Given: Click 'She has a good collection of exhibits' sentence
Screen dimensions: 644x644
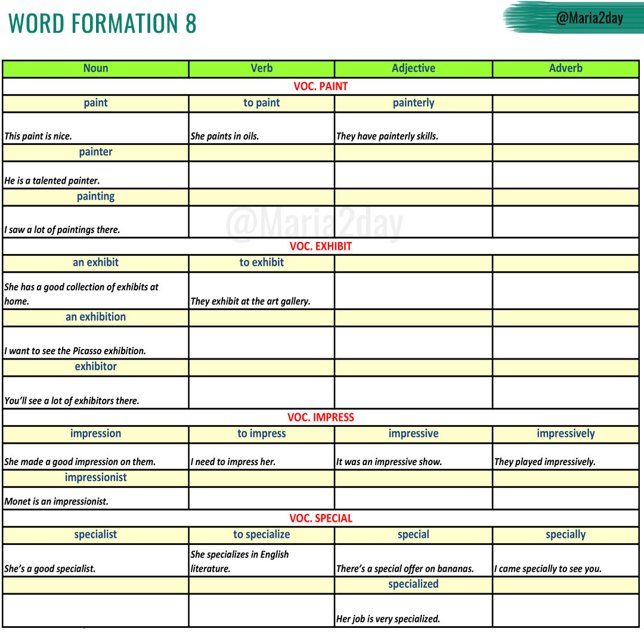Looking at the screenshot, I should pyautogui.click(x=81, y=294).
